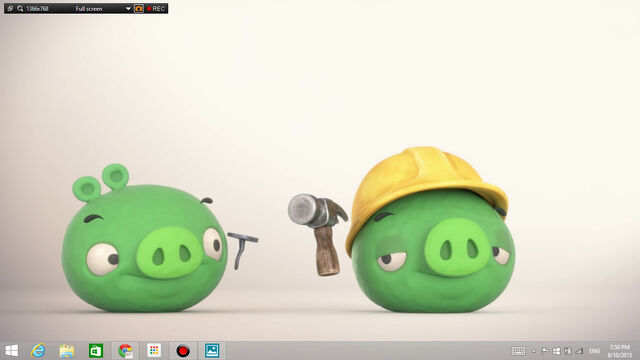Switch to the red screen recorder taskbar icon

[183, 351]
